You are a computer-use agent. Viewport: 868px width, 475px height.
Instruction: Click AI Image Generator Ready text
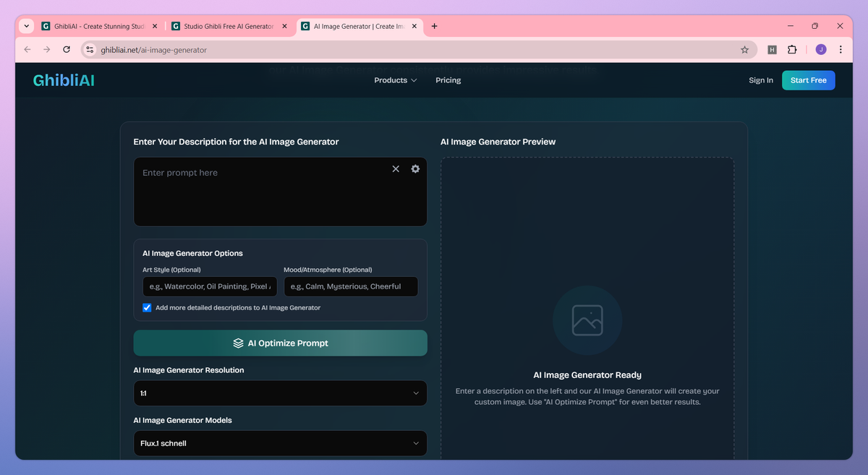(587, 375)
